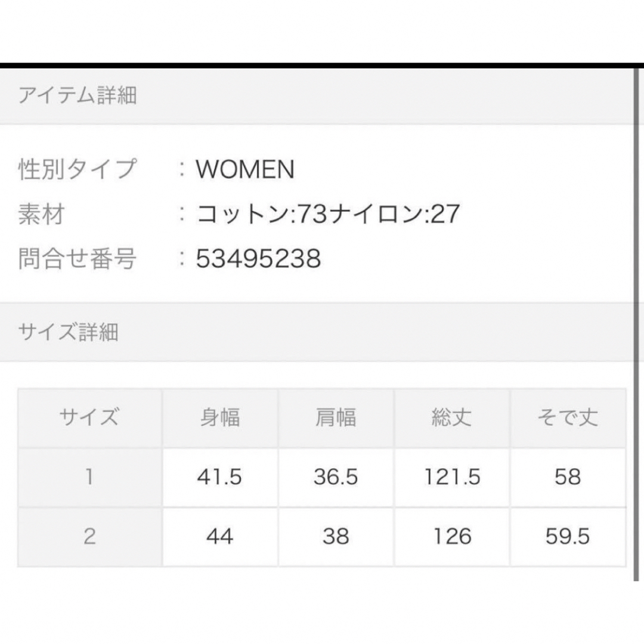
Task: Click the そで丈 column header
Action: (x=568, y=417)
